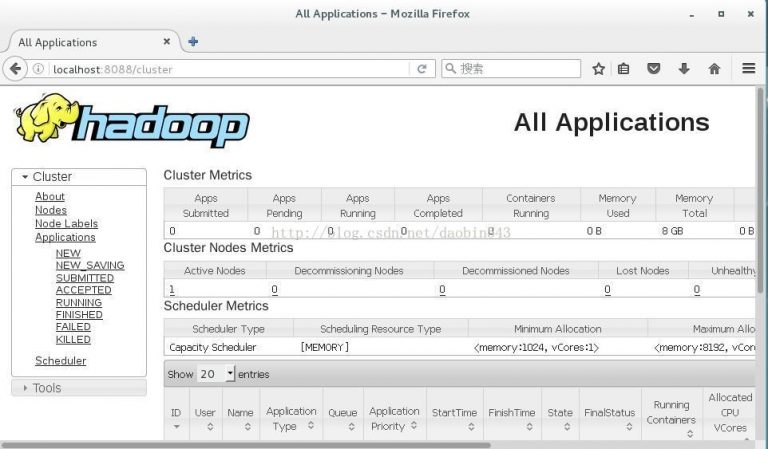Open the Scheduler page link
This screenshot has height=449, width=768.
[x=60, y=361]
